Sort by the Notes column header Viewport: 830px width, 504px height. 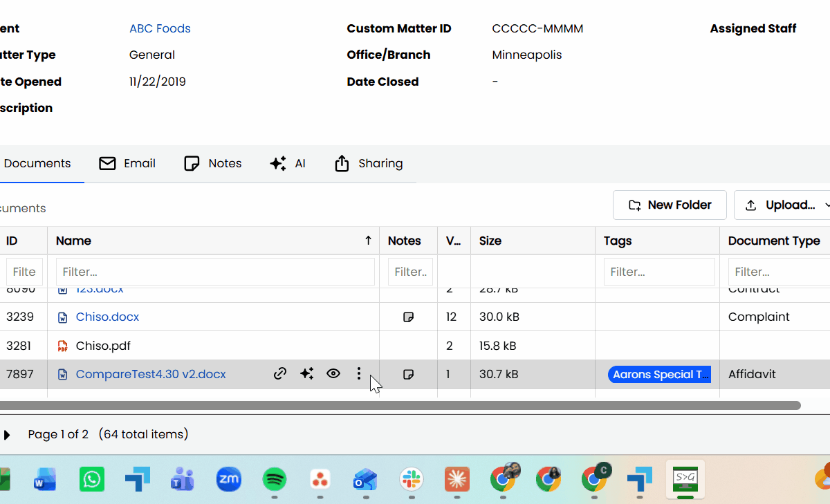point(405,241)
